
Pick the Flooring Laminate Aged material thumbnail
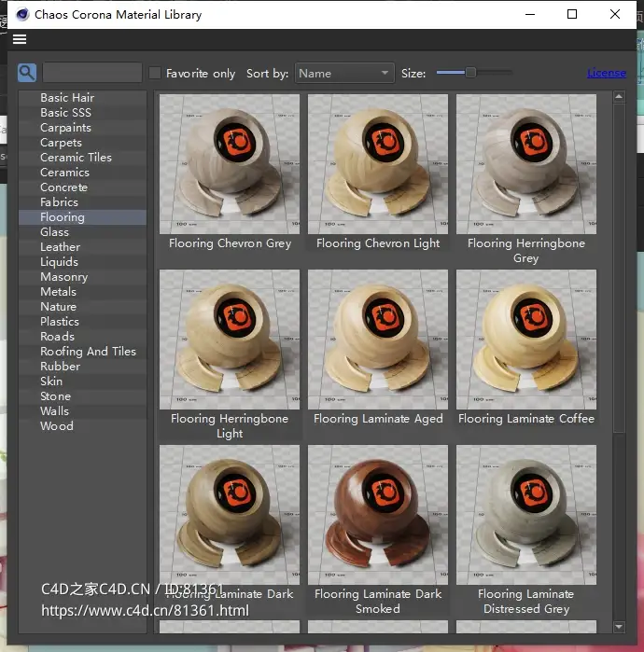[378, 340]
